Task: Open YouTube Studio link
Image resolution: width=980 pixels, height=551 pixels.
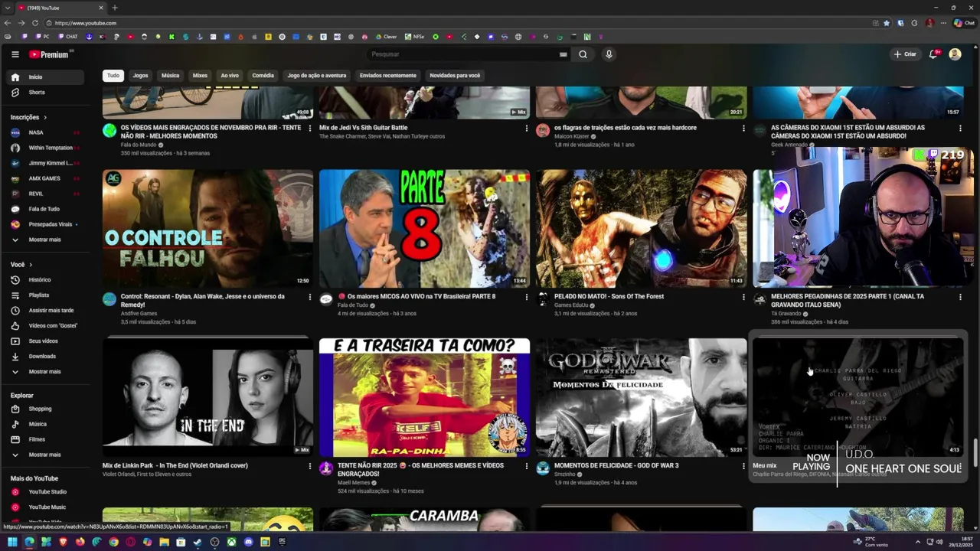Action: pos(47,492)
